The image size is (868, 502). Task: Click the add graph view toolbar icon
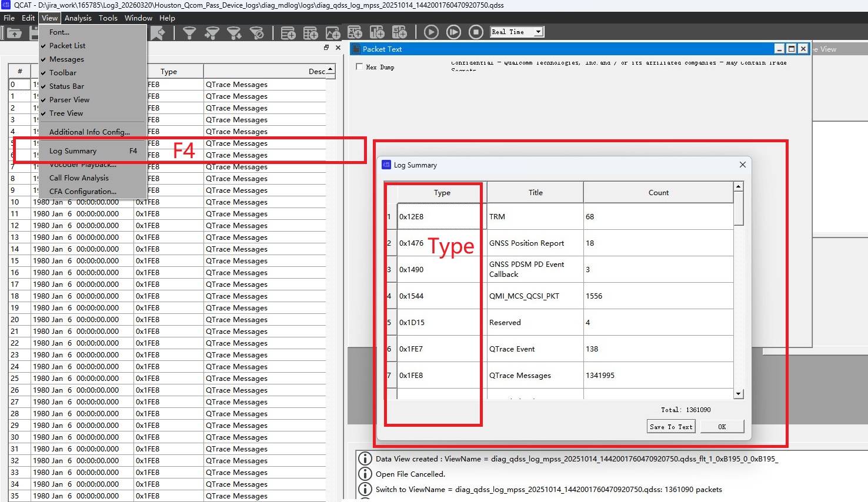(333, 33)
